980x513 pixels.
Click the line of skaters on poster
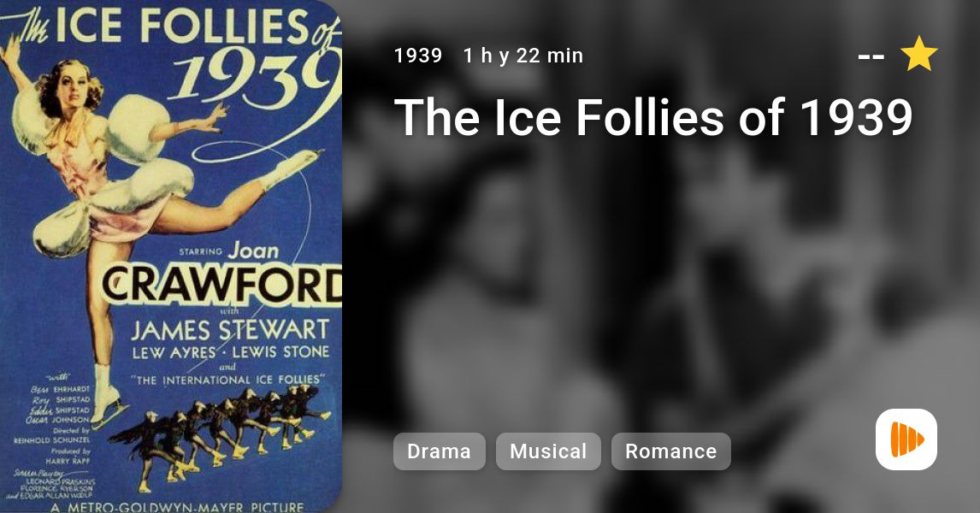(x=219, y=431)
